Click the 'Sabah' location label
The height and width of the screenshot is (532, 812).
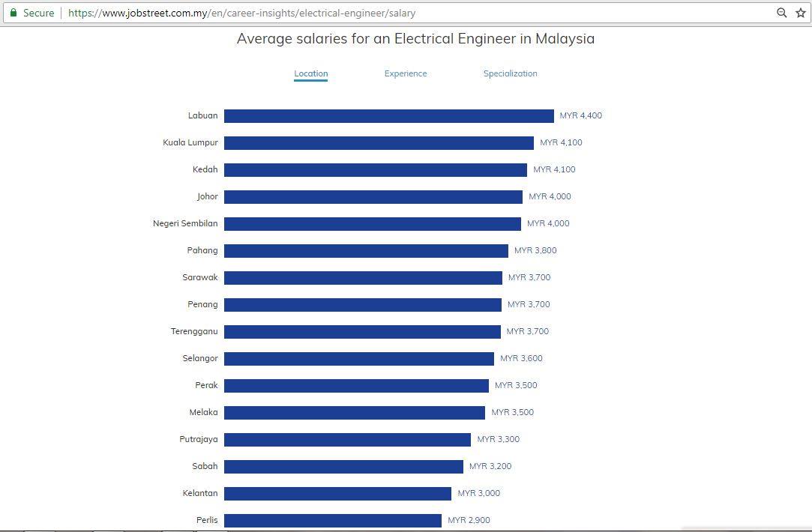point(205,466)
